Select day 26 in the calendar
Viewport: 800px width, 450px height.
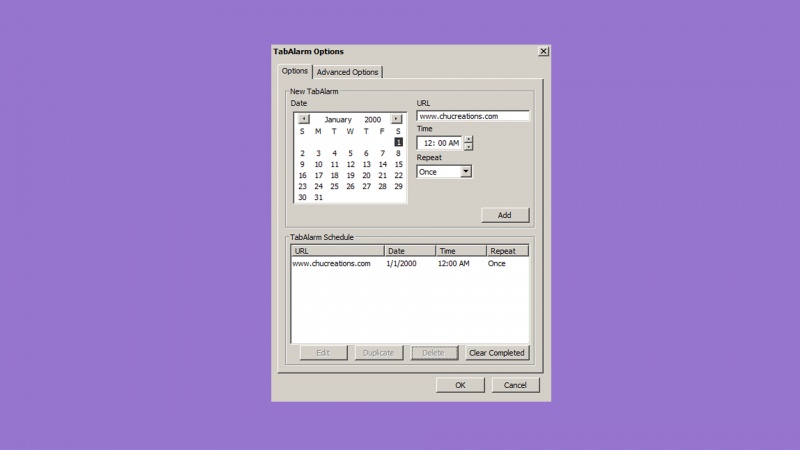pyautogui.click(x=351, y=186)
